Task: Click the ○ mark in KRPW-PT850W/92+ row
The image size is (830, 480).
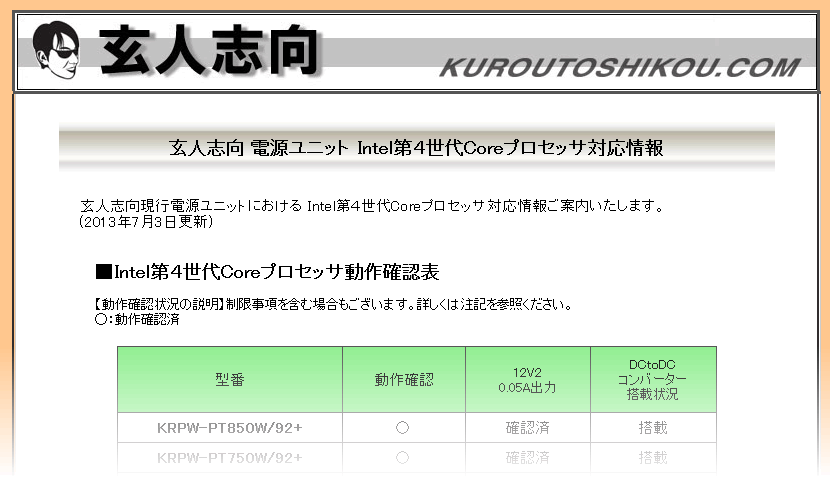Action: 402,428
